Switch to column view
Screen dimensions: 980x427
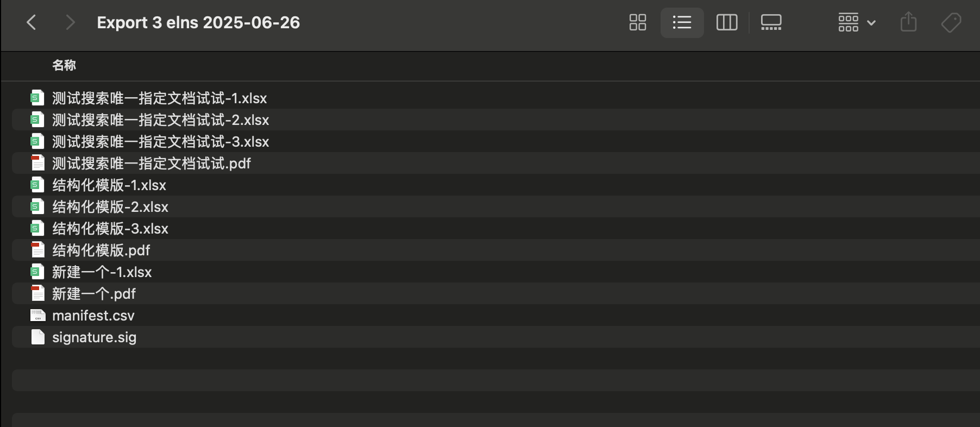click(x=726, y=22)
